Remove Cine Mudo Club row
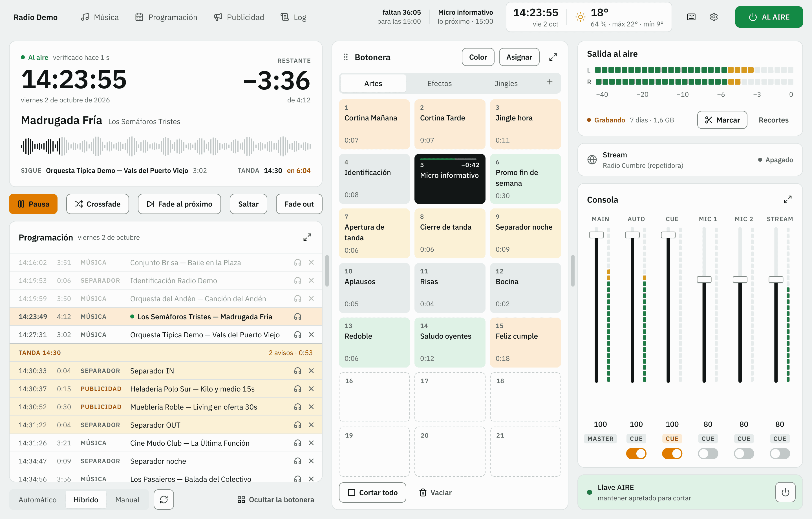Viewport: 812px width, 519px height. [x=311, y=443]
